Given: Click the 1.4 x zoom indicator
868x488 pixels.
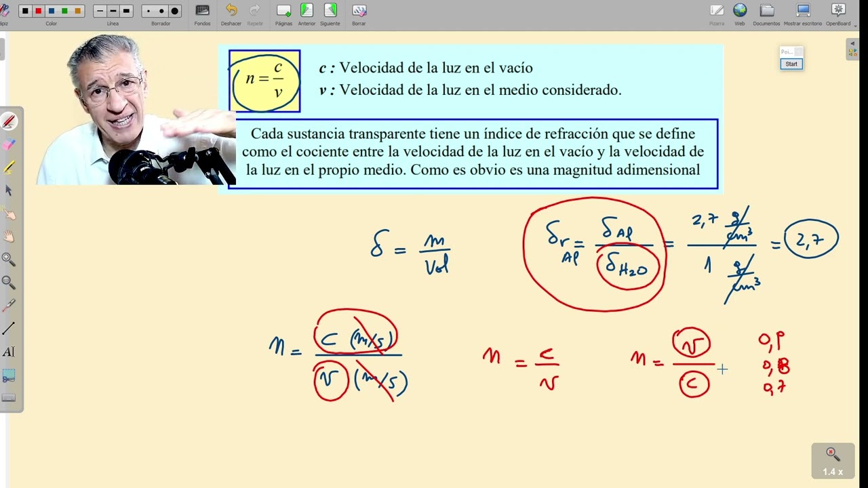Looking at the screenshot, I should [x=833, y=461].
